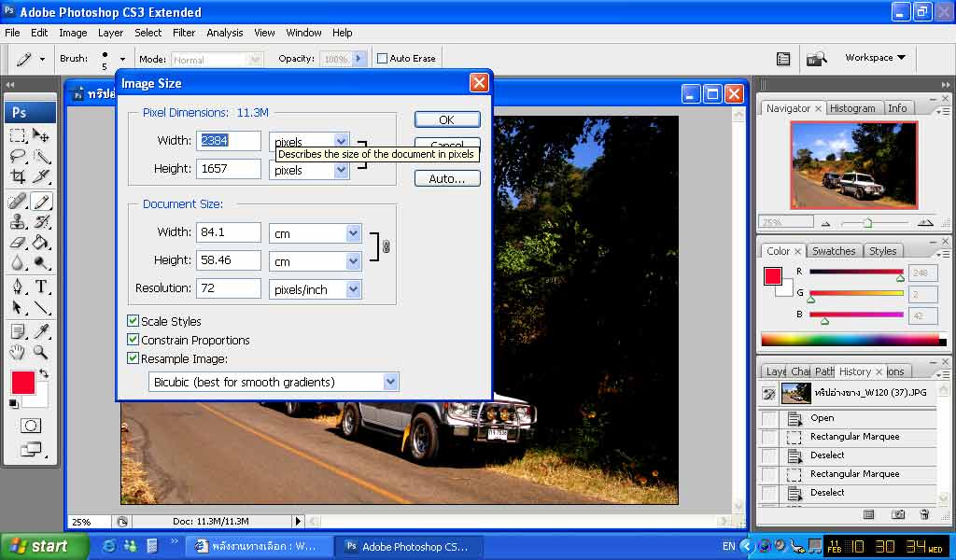Viewport: 956px width, 560px height.
Task: Select the Eraser tool
Action: coord(18,243)
